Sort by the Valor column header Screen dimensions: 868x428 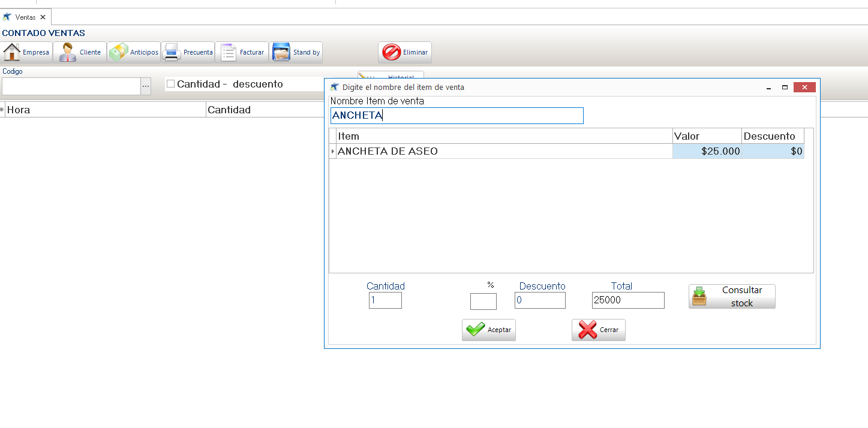(707, 136)
